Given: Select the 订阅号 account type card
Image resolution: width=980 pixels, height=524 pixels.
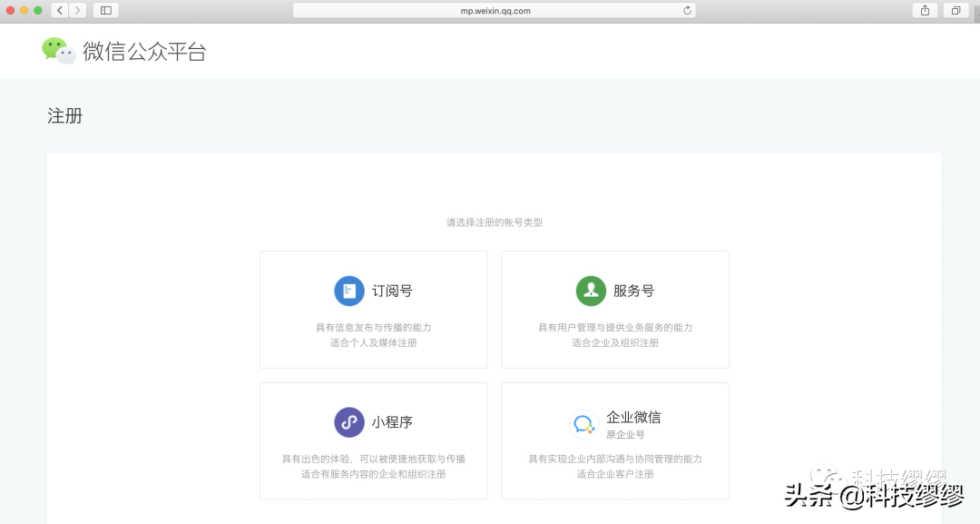Looking at the screenshot, I should [373, 309].
